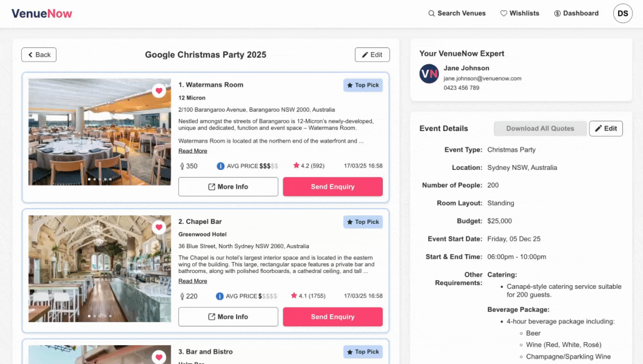Show AVG PRICE info icon for Watermans Room
Screen dimensions: 643x364
(x=220, y=166)
